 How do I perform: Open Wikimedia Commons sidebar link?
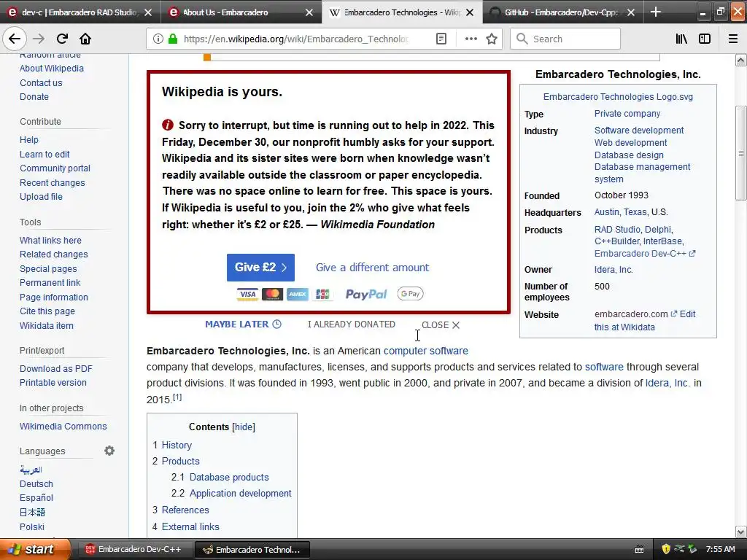click(63, 426)
